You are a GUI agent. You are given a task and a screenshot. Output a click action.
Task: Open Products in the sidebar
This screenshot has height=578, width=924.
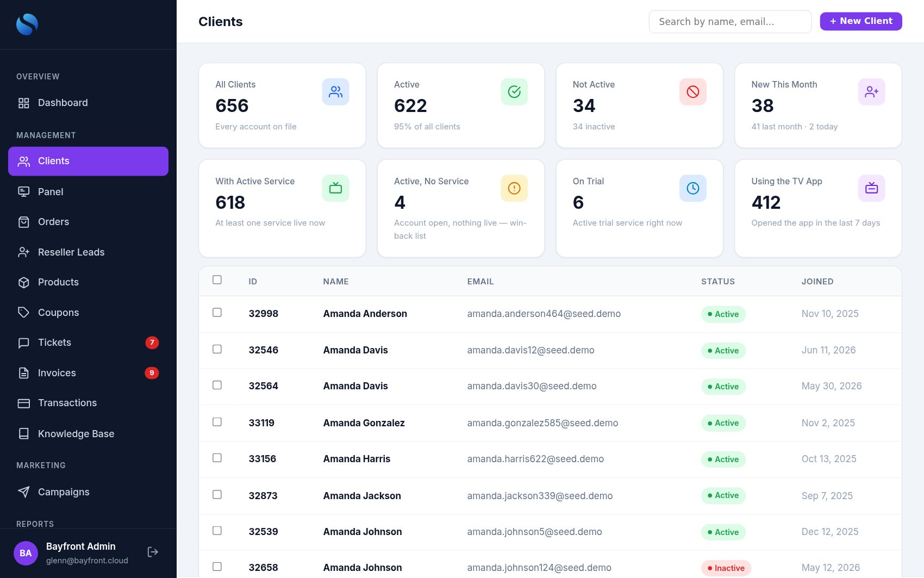(x=88, y=282)
